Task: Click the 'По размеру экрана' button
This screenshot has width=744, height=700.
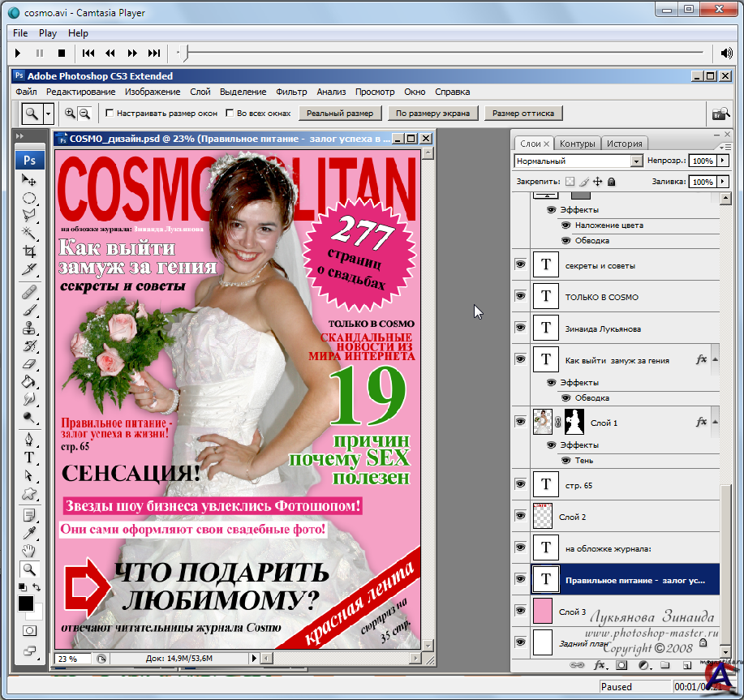Action: [x=432, y=114]
